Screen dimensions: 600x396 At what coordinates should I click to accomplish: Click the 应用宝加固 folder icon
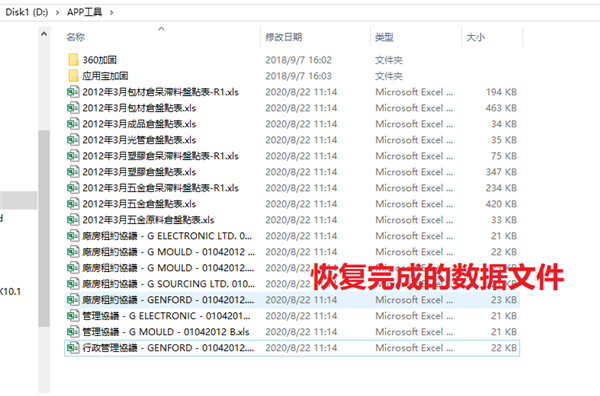[x=73, y=76]
